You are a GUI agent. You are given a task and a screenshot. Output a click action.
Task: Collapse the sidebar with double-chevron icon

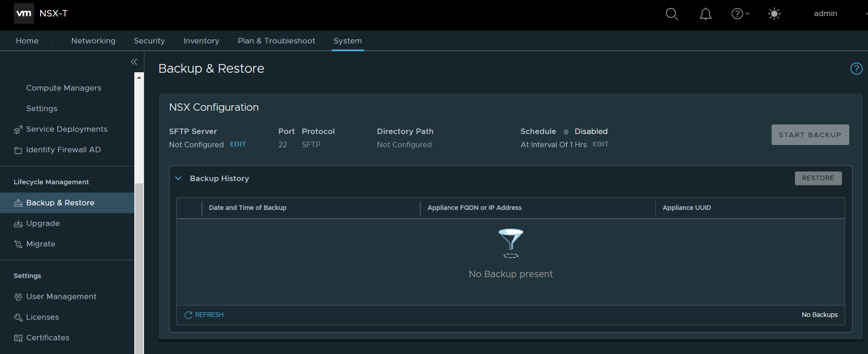134,62
